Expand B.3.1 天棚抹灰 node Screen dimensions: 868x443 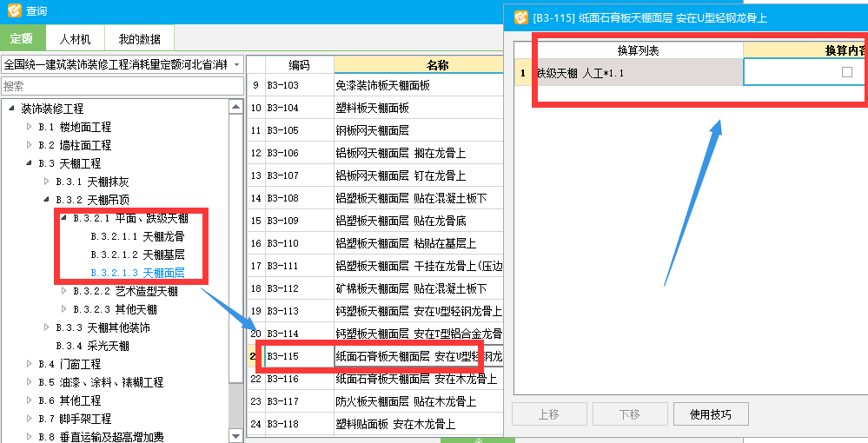click(x=47, y=182)
